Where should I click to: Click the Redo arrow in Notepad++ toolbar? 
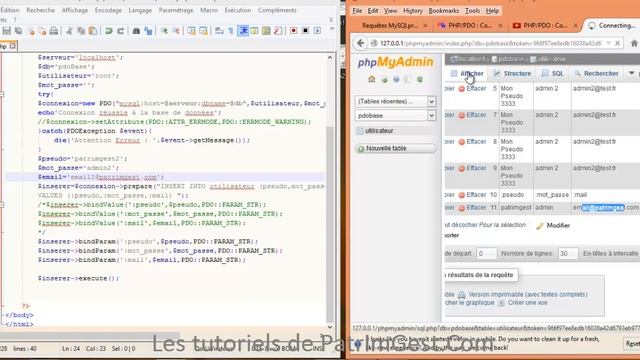120,31
